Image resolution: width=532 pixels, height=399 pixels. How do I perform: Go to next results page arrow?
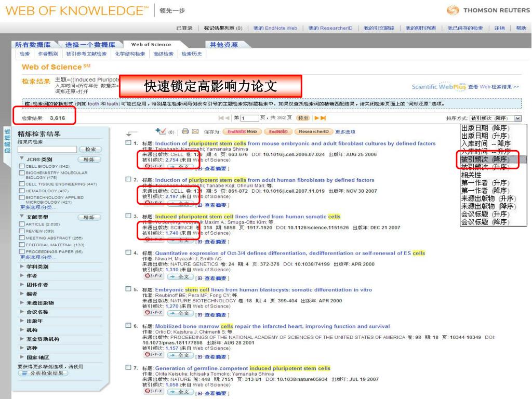pyautogui.click(x=316, y=118)
